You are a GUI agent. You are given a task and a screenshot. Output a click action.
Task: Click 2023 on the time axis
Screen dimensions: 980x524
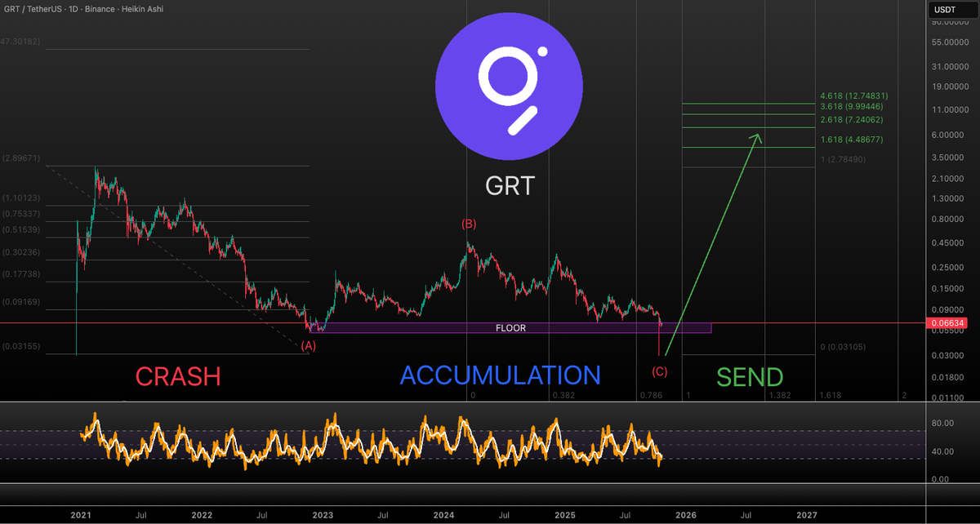[x=323, y=515]
